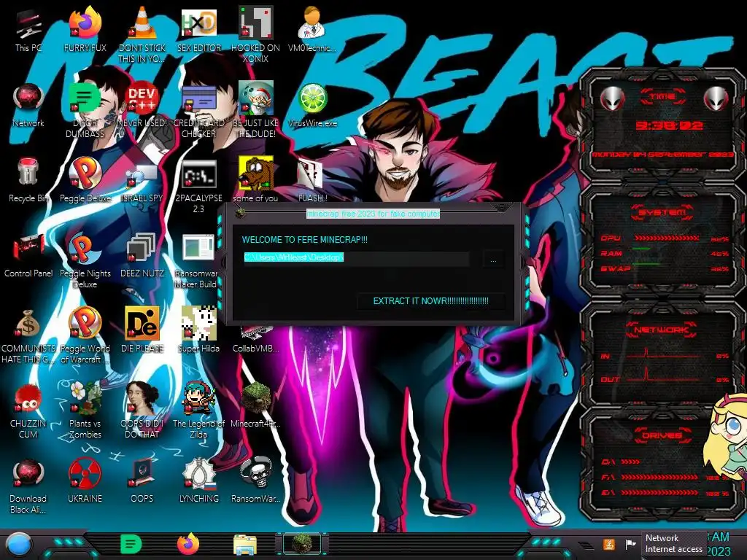Switch to the Minecraft block taskbar item
The width and height of the screenshot is (747, 560).
[302, 544]
